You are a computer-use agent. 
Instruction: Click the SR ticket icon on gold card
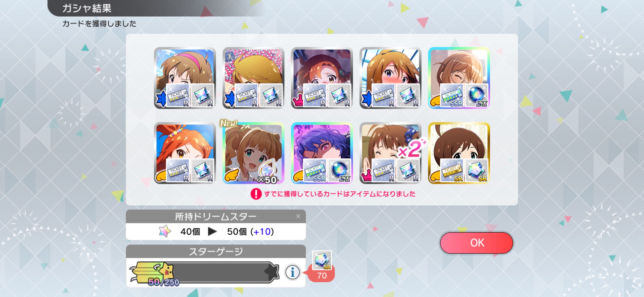coord(451,171)
